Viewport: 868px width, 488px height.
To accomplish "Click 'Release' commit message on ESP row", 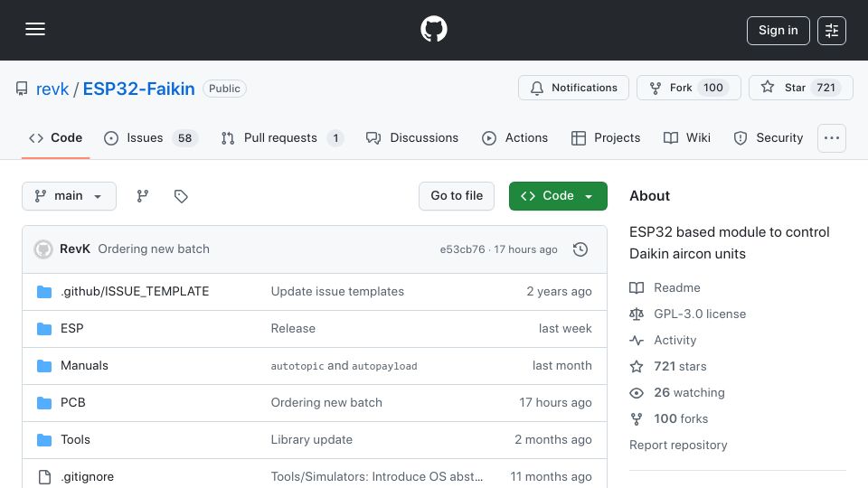I will click(293, 329).
